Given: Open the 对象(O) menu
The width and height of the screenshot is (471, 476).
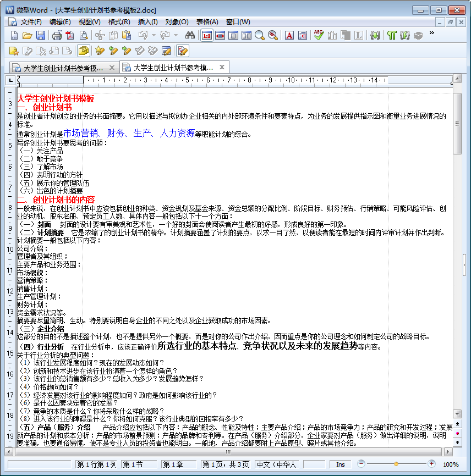Looking at the screenshot, I should coord(177,22).
